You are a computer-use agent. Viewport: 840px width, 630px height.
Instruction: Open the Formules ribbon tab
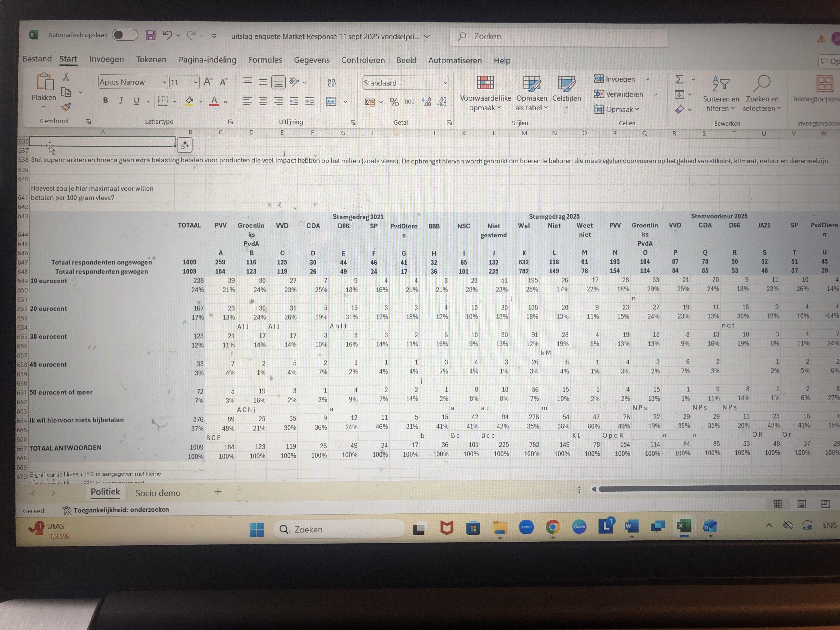[x=265, y=60]
